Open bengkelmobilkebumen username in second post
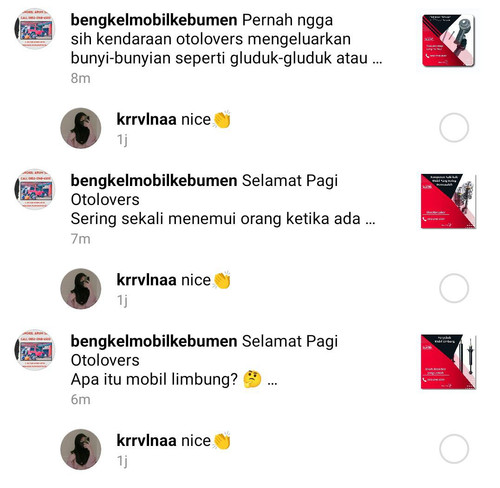This screenshot has width=500, height=488. coord(154,181)
